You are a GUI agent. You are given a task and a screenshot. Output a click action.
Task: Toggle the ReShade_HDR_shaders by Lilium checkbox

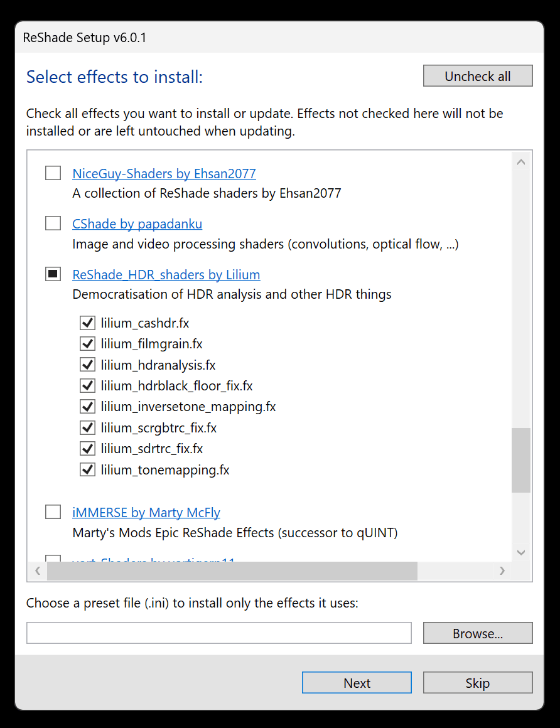(x=53, y=274)
